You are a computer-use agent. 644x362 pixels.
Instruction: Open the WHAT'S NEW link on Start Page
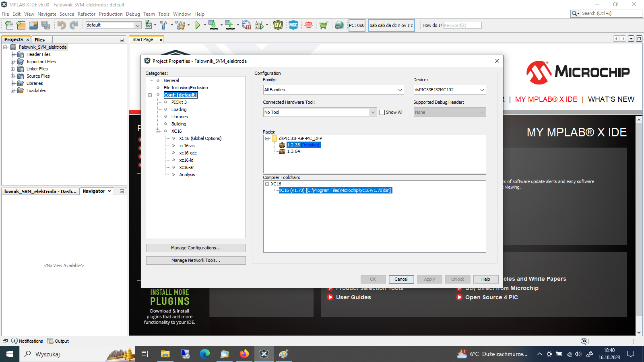[611, 99]
